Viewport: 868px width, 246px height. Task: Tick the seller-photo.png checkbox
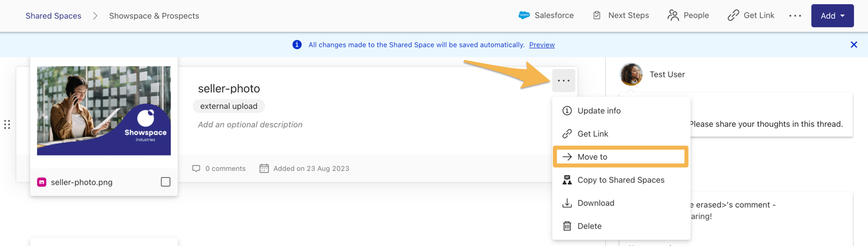tap(166, 182)
